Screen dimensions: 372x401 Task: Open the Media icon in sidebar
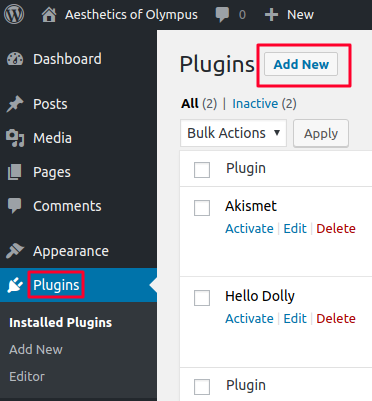[15, 138]
